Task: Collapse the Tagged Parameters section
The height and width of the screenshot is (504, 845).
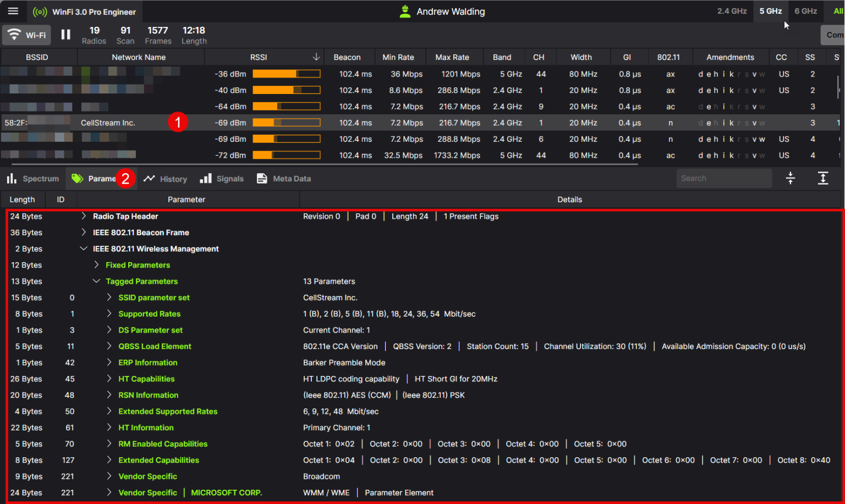Action: click(x=97, y=281)
